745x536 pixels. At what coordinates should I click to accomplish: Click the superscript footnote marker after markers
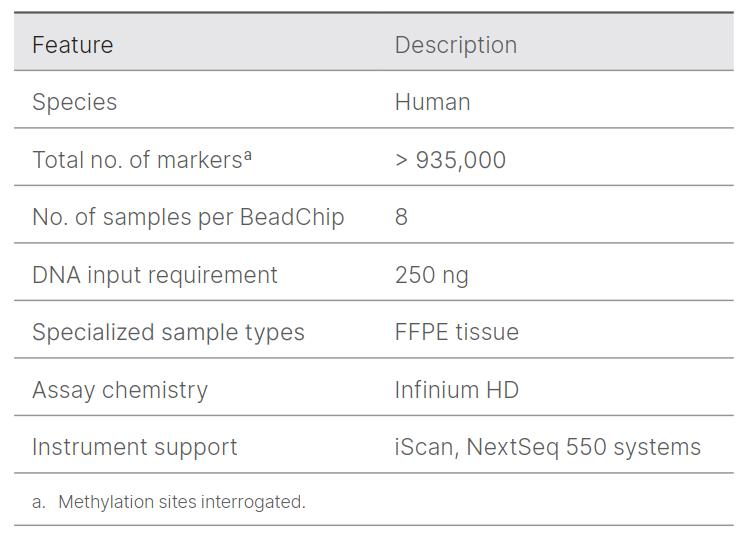click(x=247, y=155)
